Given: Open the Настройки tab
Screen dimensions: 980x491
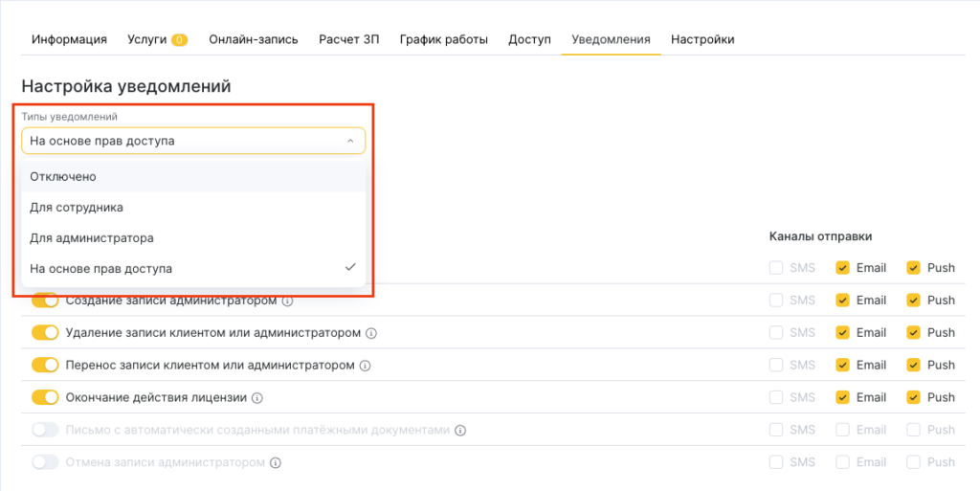Looking at the screenshot, I should [702, 39].
